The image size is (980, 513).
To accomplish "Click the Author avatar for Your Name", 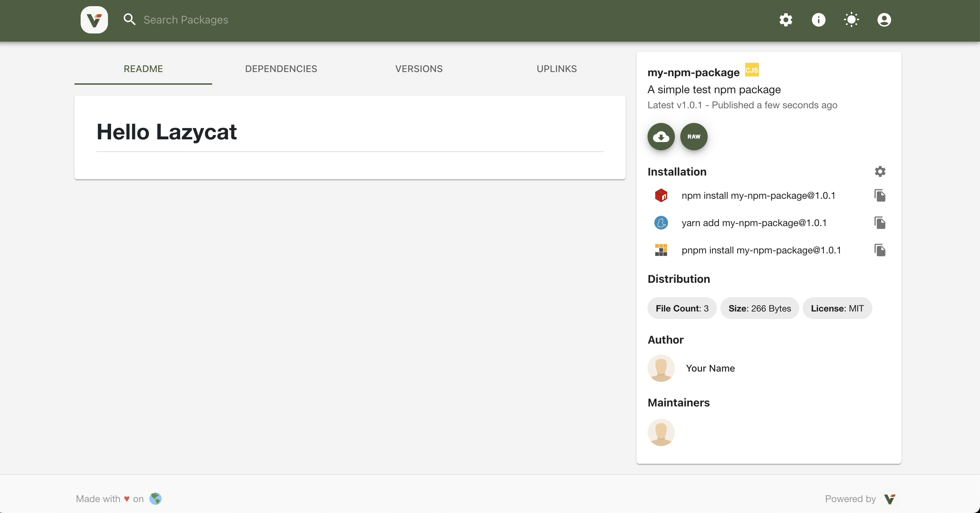I will (x=661, y=368).
